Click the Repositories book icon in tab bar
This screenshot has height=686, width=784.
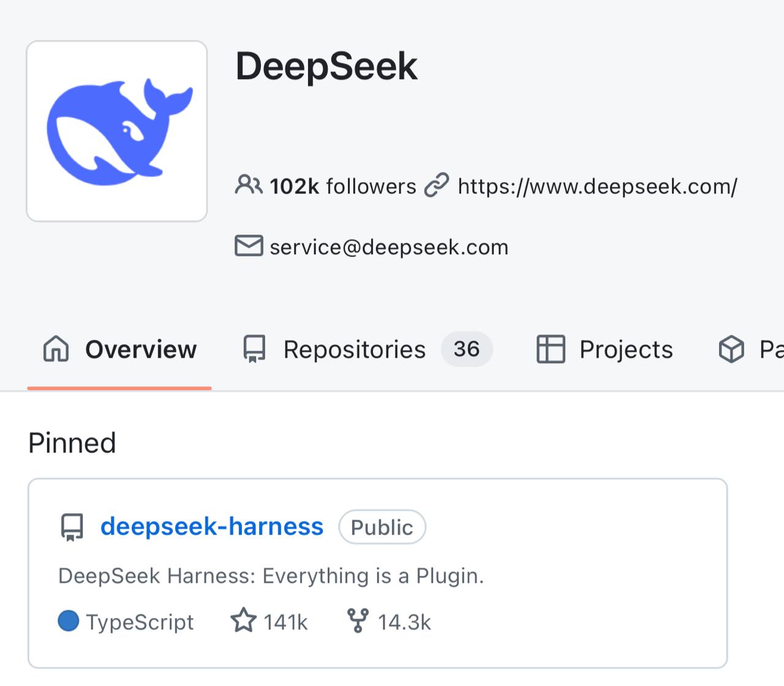coord(254,349)
